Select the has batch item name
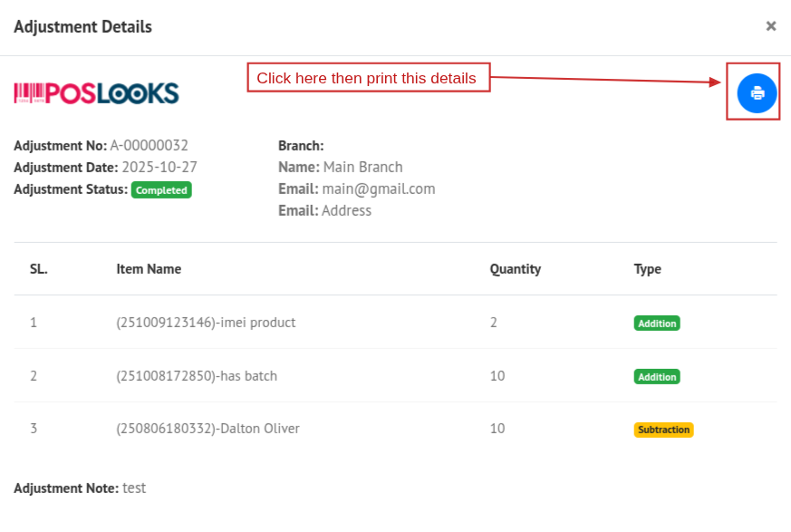Viewport: 791px width, 532px height. pos(197,376)
